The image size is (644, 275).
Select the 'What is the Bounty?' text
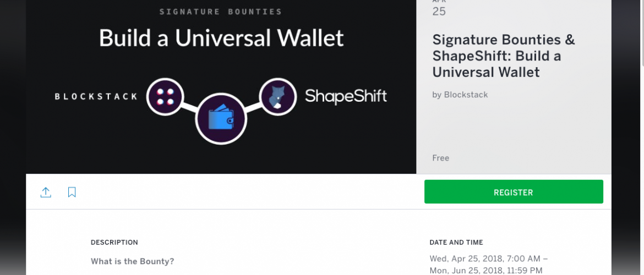click(x=132, y=261)
